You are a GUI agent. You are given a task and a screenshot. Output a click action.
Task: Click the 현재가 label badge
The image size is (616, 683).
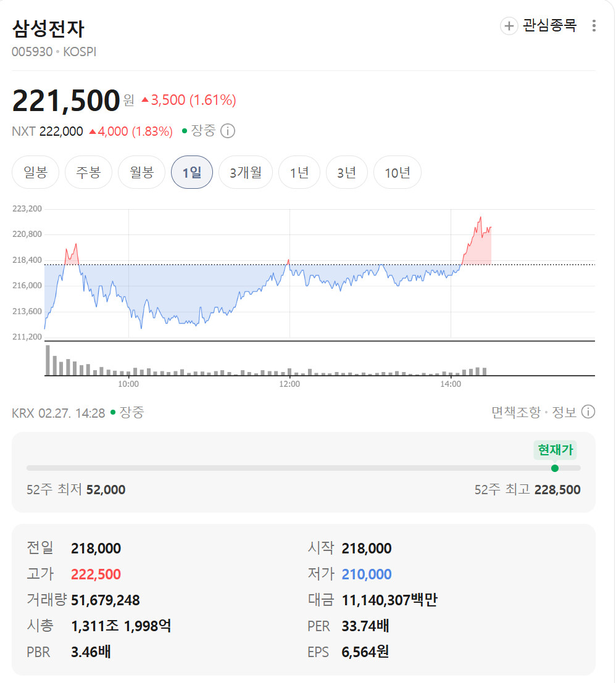555,450
